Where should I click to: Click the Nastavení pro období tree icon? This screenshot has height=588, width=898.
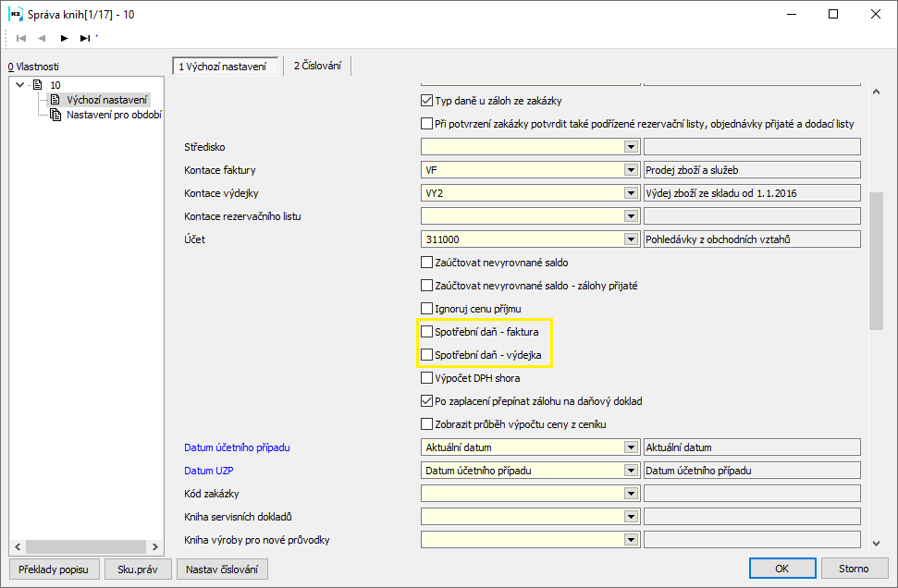pos(55,115)
